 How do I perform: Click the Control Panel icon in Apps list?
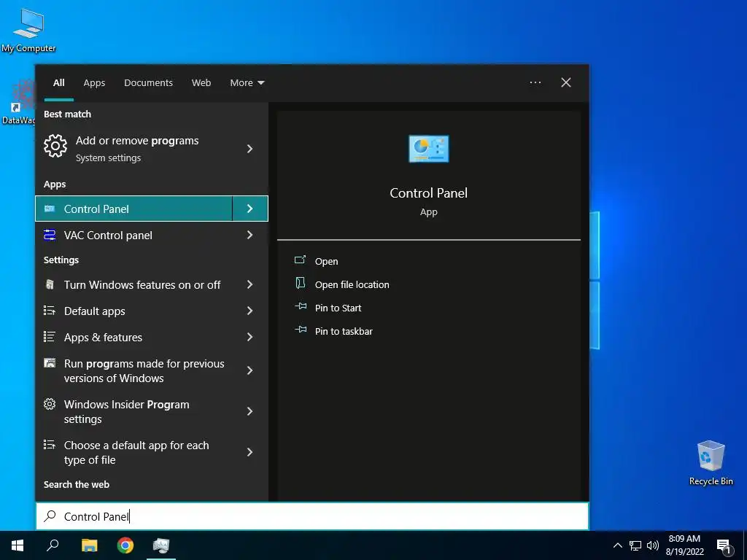point(50,209)
